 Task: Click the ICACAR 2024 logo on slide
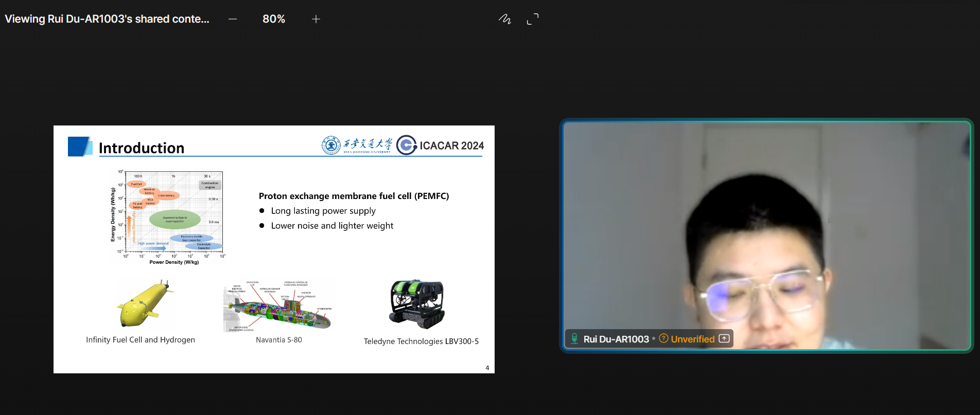click(440, 145)
